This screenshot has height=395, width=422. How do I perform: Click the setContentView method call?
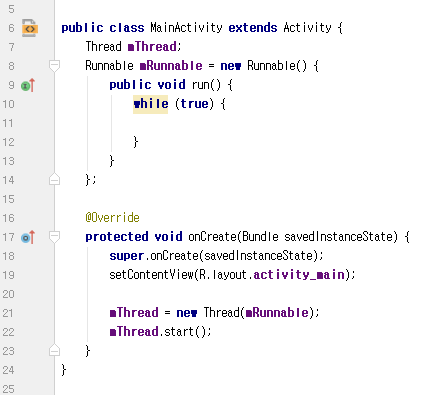point(151,275)
